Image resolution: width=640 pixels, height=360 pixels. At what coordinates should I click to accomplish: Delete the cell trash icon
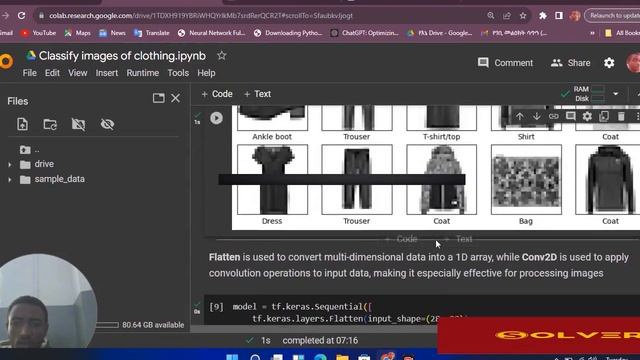[x=621, y=116]
